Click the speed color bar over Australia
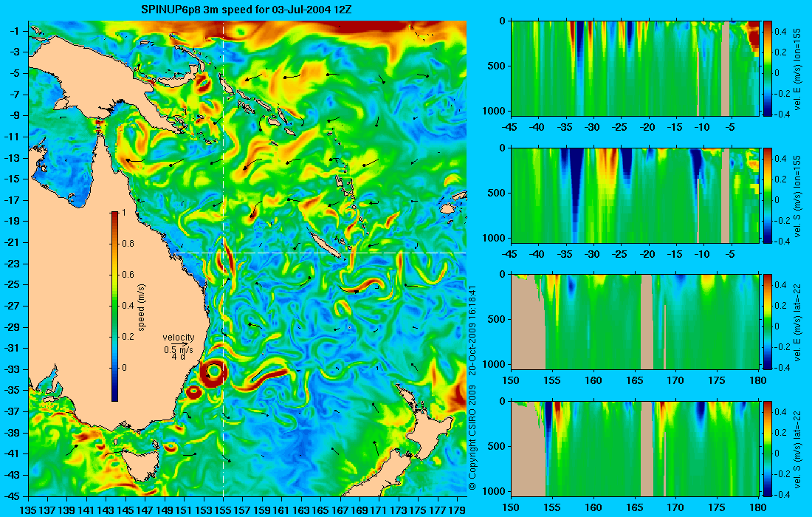The height and width of the screenshot is (517, 812). (x=115, y=307)
